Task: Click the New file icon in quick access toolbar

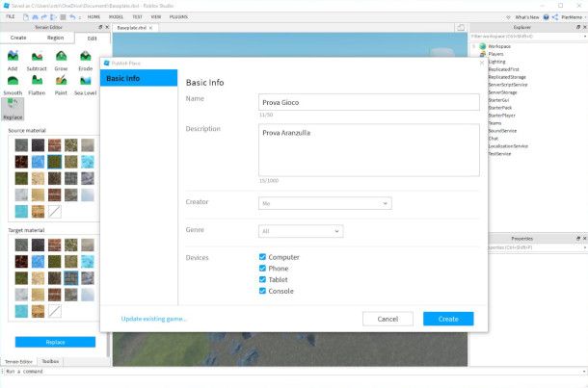Action: pyautogui.click(x=26, y=17)
